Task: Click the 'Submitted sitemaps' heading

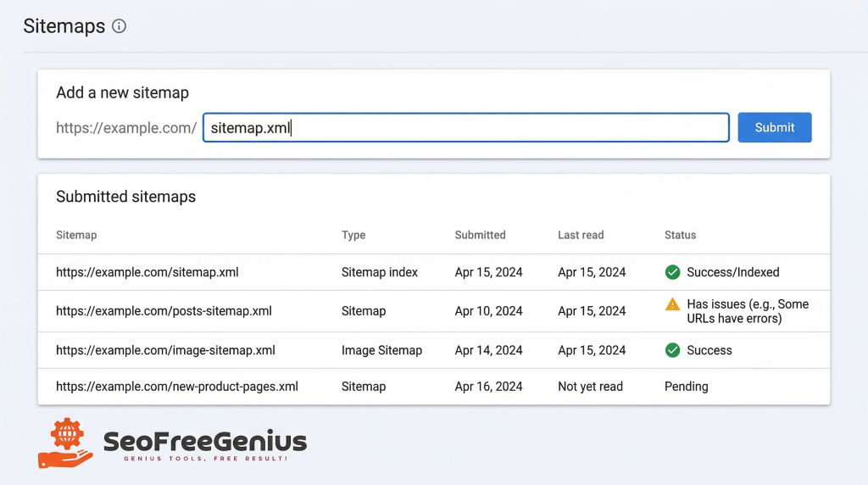Action: pyautogui.click(x=125, y=197)
